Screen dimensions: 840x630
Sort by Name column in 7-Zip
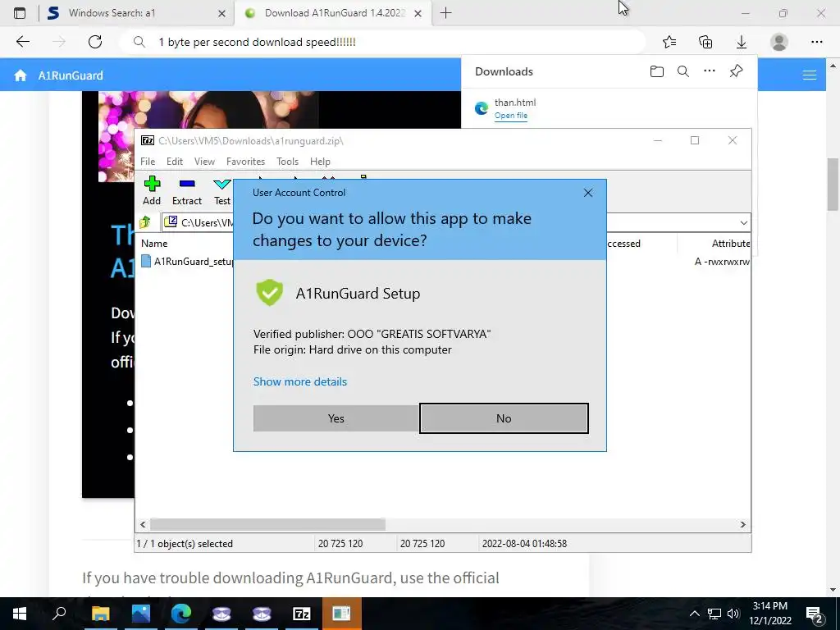(154, 243)
